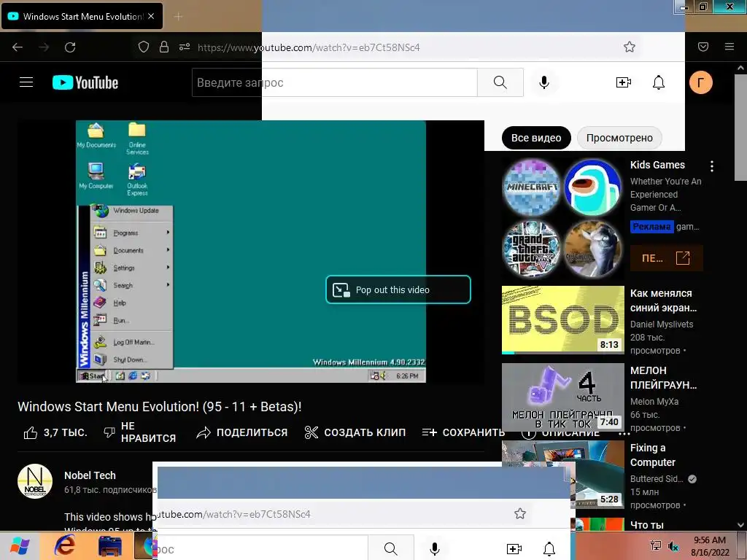Open Как менялся синий экран video title
The image size is (747, 560).
(x=663, y=300)
